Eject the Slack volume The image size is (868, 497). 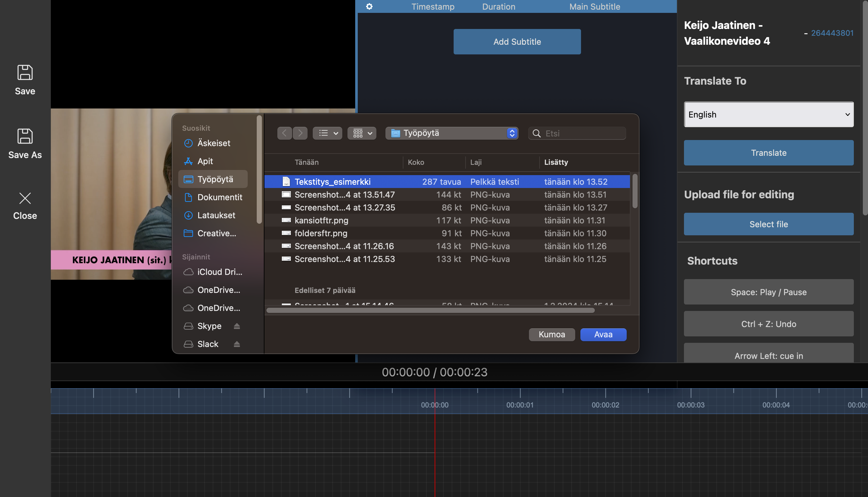coord(237,344)
